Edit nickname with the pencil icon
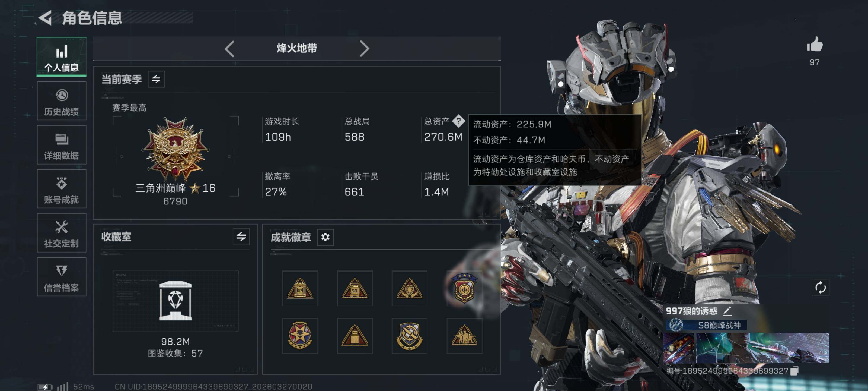This screenshot has height=391, width=868. 727,311
